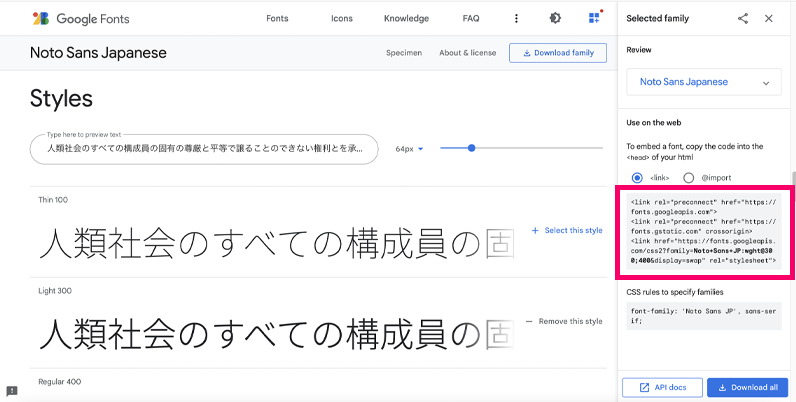Click the preview text input field

point(204,149)
